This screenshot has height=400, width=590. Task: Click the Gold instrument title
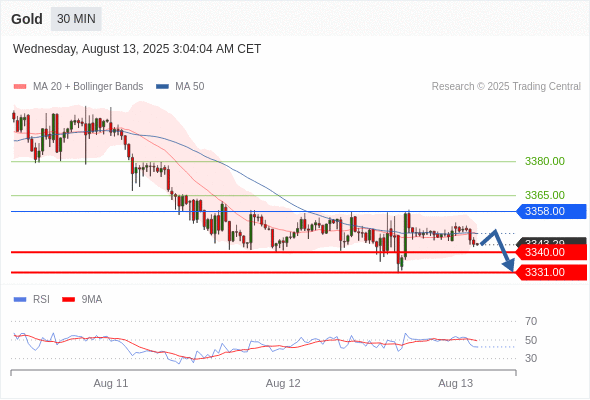[x=27, y=19]
